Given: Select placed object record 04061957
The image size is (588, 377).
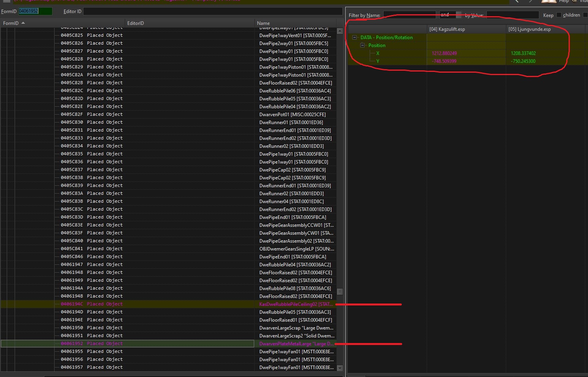Looking at the screenshot, I should point(169,367).
